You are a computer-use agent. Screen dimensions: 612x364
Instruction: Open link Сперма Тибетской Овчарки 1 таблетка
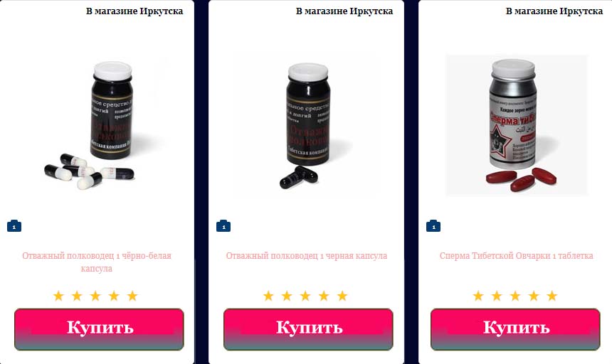coord(516,256)
